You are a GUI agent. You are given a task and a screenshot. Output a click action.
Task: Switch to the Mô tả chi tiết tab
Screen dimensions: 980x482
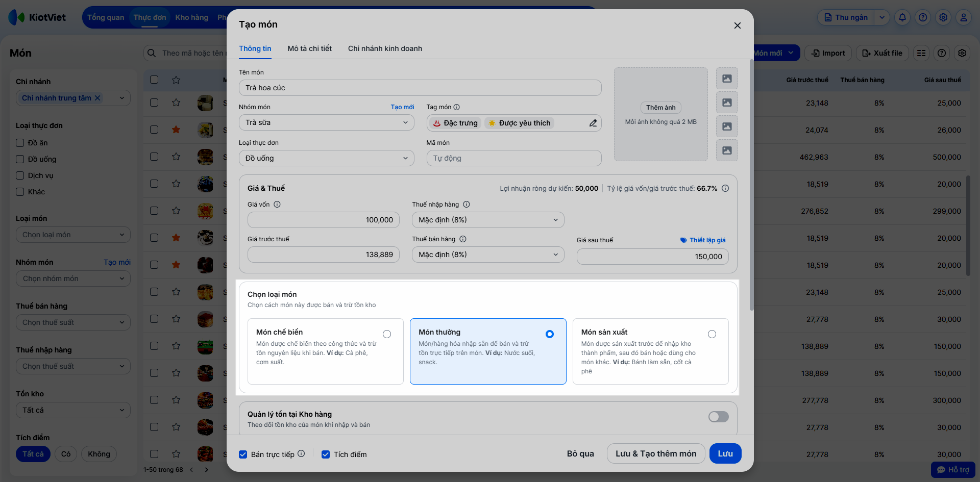(x=310, y=48)
